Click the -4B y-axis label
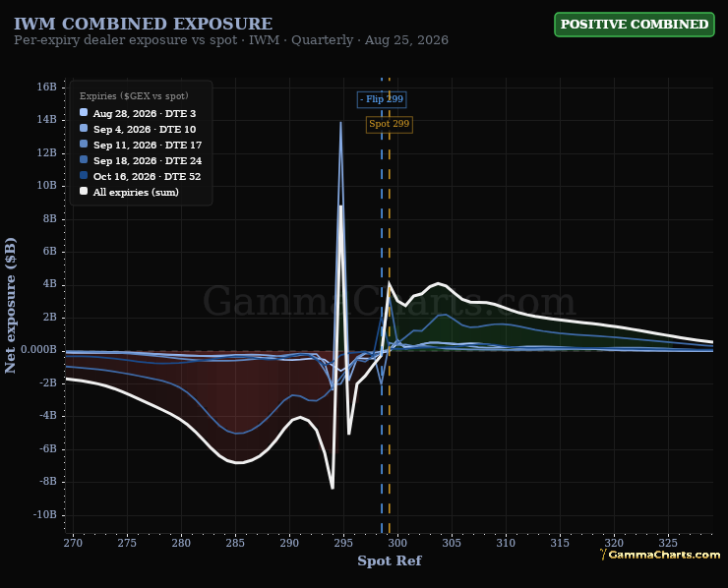 click(x=48, y=415)
